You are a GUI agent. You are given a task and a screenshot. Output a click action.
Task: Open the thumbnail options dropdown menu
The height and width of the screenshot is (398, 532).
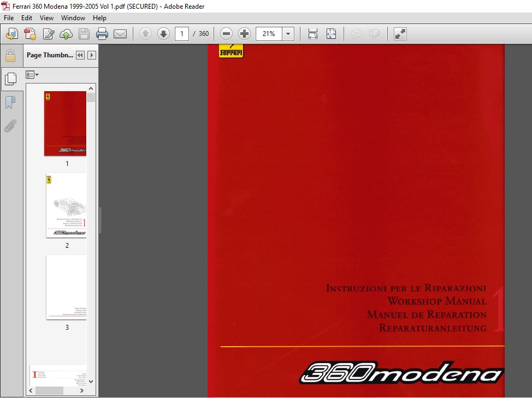click(x=32, y=75)
